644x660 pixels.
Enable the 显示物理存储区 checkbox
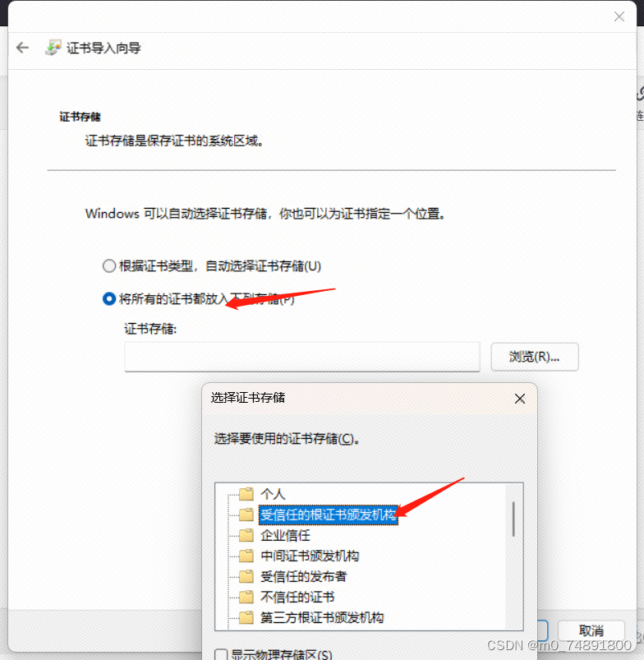pyautogui.click(x=221, y=654)
